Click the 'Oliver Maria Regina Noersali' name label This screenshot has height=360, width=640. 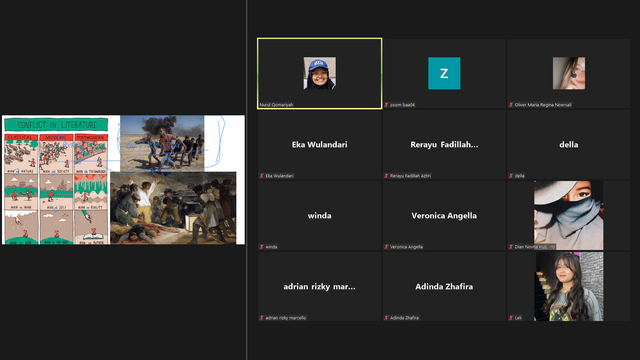[543, 105]
